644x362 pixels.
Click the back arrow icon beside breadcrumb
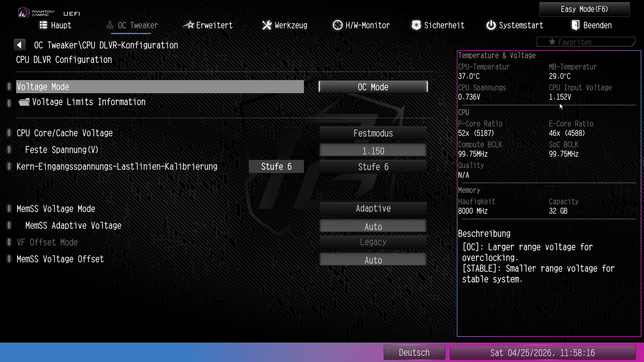click(19, 45)
